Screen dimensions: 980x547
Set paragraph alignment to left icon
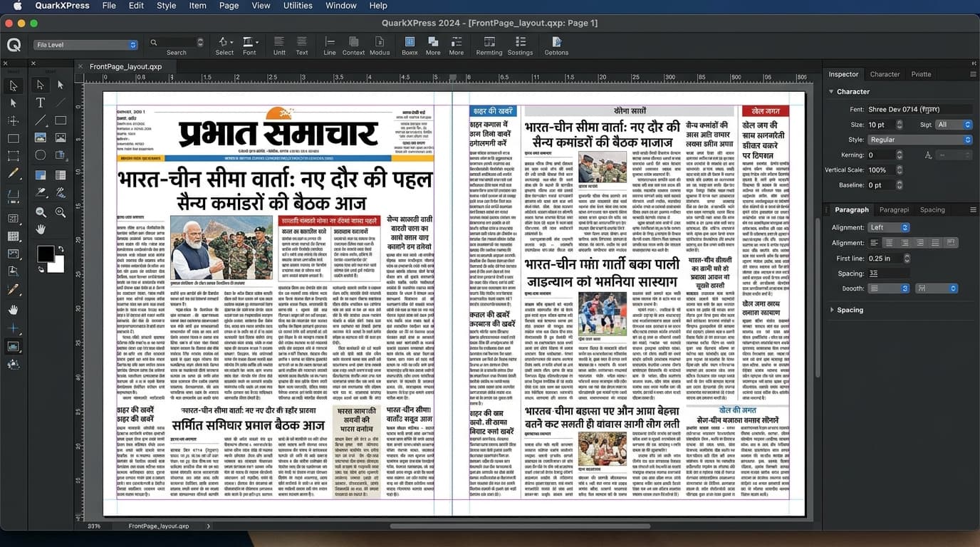click(875, 243)
